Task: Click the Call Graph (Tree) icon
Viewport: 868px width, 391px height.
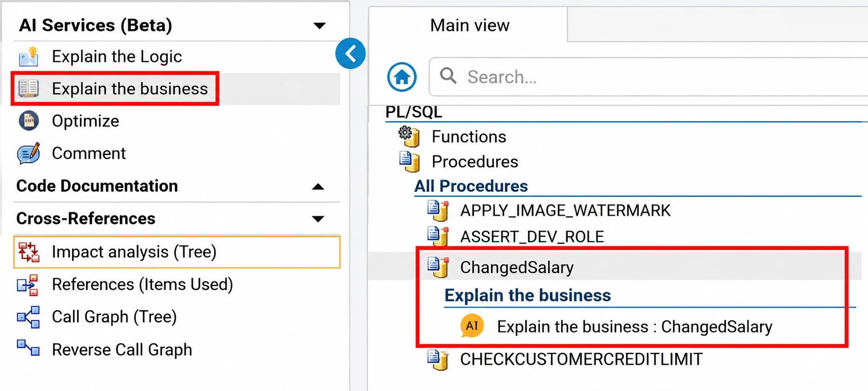Action: pos(28,317)
